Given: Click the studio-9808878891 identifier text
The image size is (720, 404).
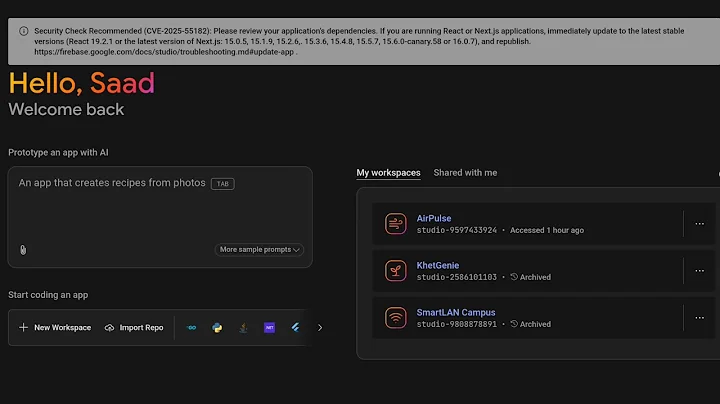Looking at the screenshot, I should coord(457,324).
